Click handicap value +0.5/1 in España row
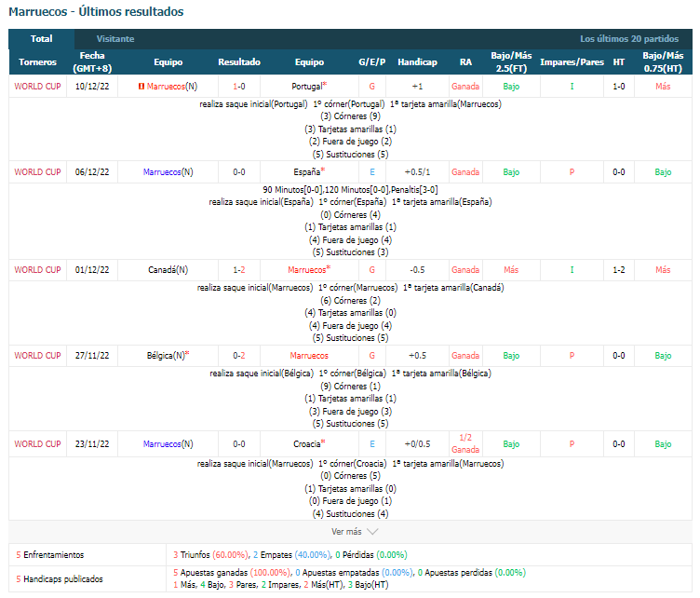 click(x=417, y=172)
